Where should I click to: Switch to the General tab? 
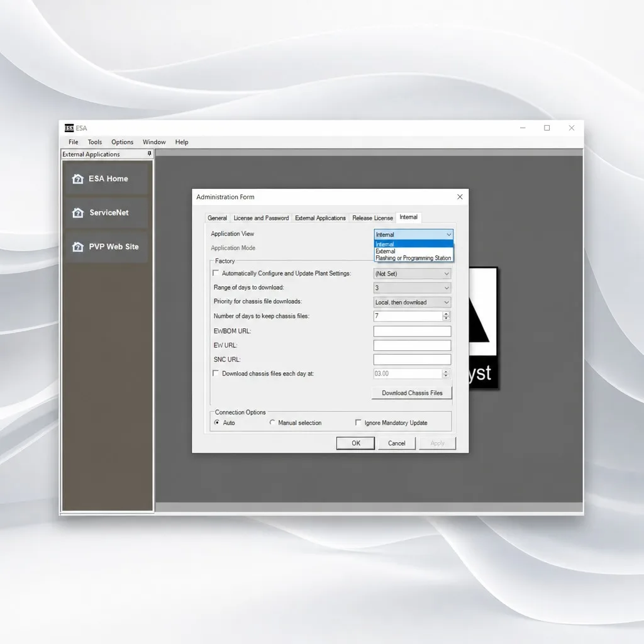[x=217, y=218]
